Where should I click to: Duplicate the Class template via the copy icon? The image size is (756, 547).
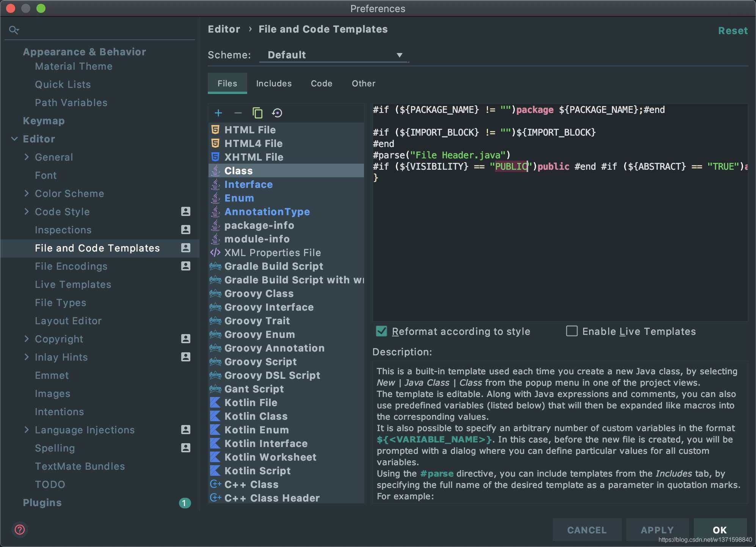(257, 113)
